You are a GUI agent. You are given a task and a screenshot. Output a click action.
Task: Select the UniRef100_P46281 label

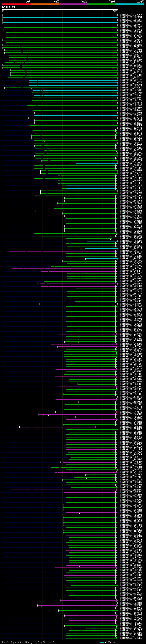tap(131, 75)
